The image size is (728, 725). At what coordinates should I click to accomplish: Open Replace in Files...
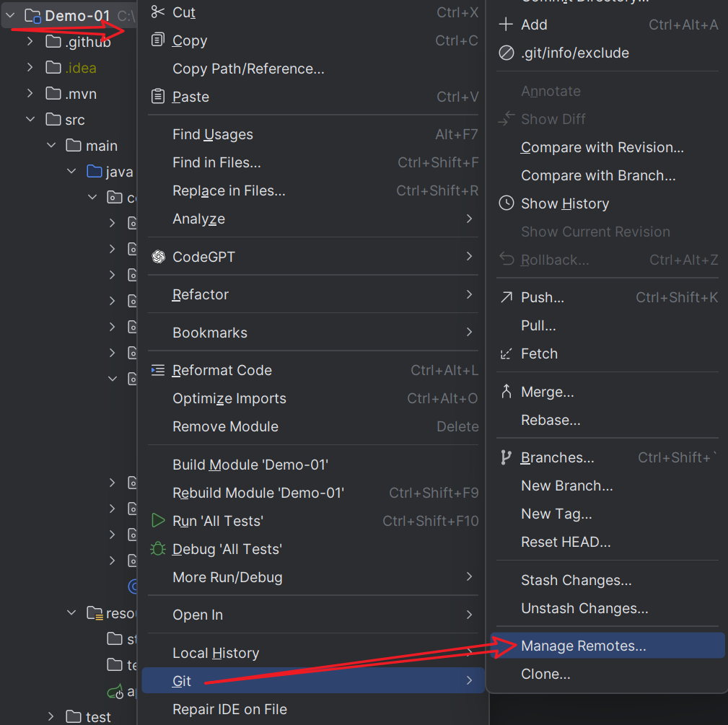click(x=313, y=190)
